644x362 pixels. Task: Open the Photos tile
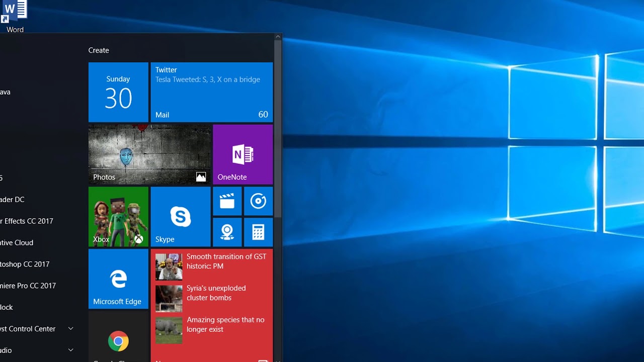pyautogui.click(x=149, y=154)
